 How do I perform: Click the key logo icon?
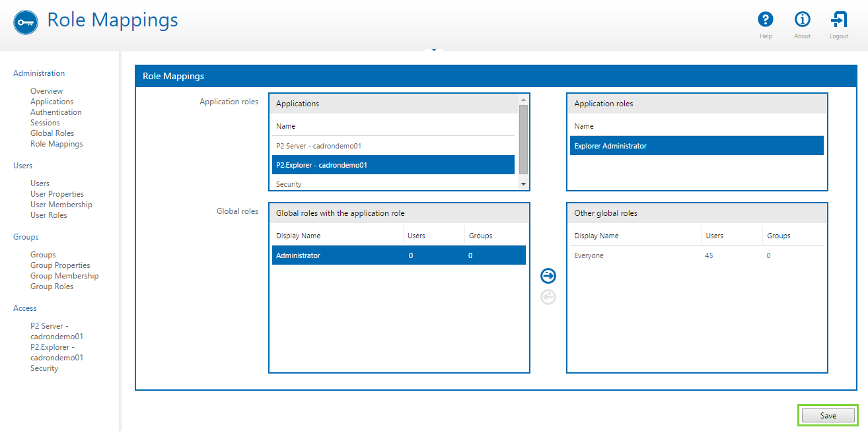coord(26,22)
